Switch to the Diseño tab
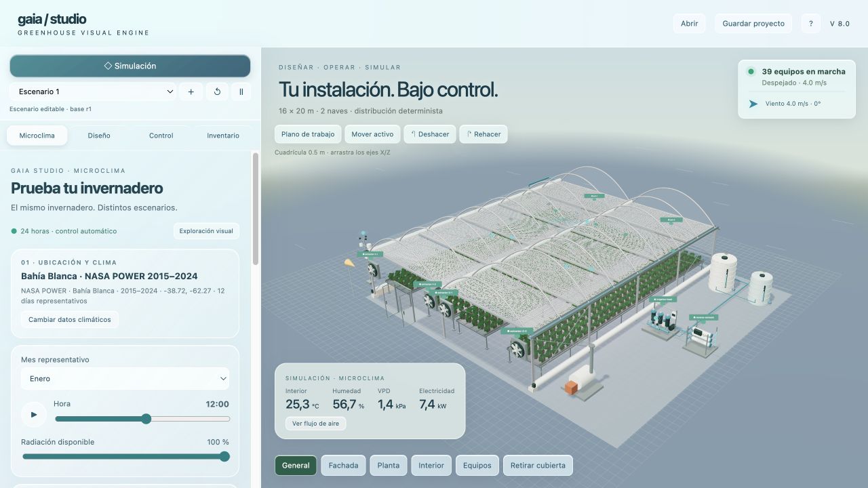This screenshot has height=488, width=868. tap(99, 136)
